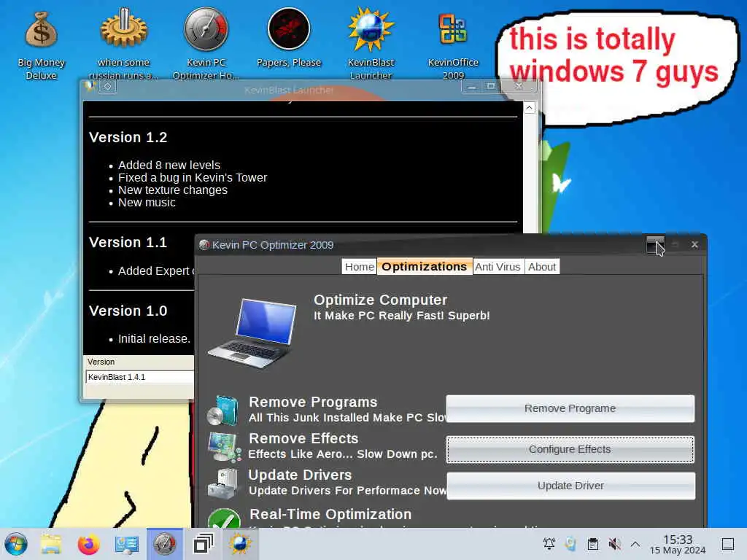Click the Configure Effects button

[x=570, y=449]
